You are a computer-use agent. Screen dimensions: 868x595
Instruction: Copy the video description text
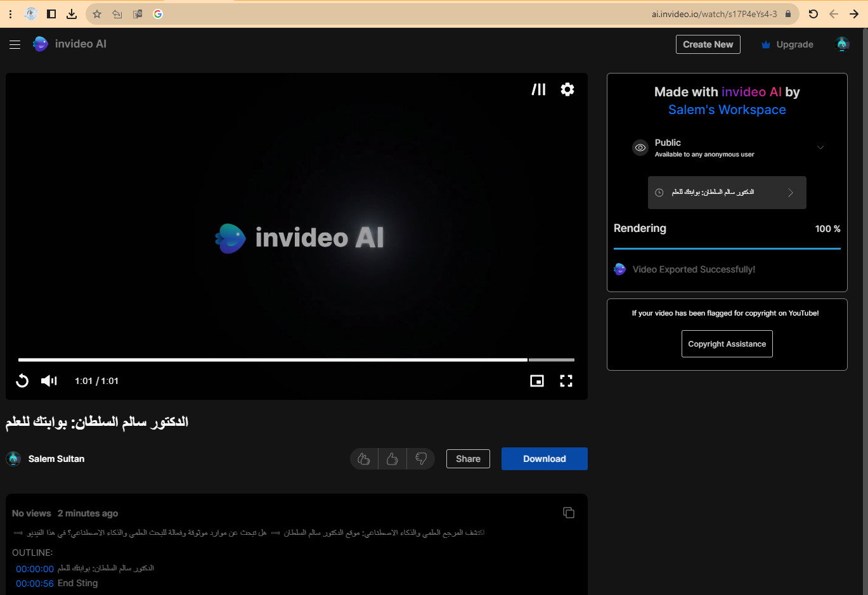[x=568, y=513]
